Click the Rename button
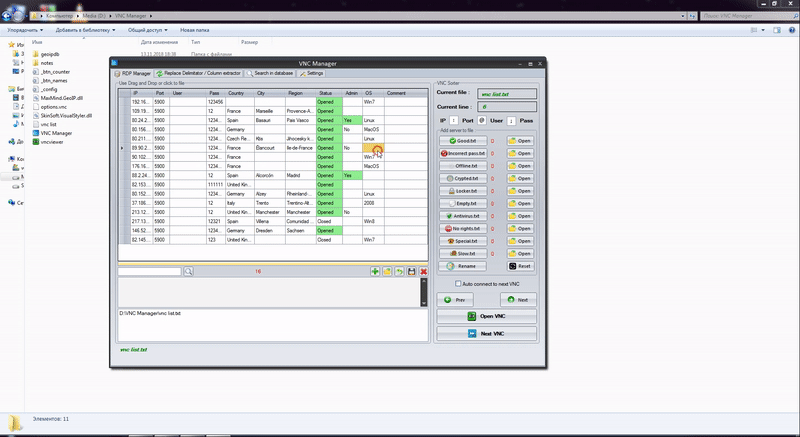This screenshot has width=800, height=437. [x=463, y=266]
